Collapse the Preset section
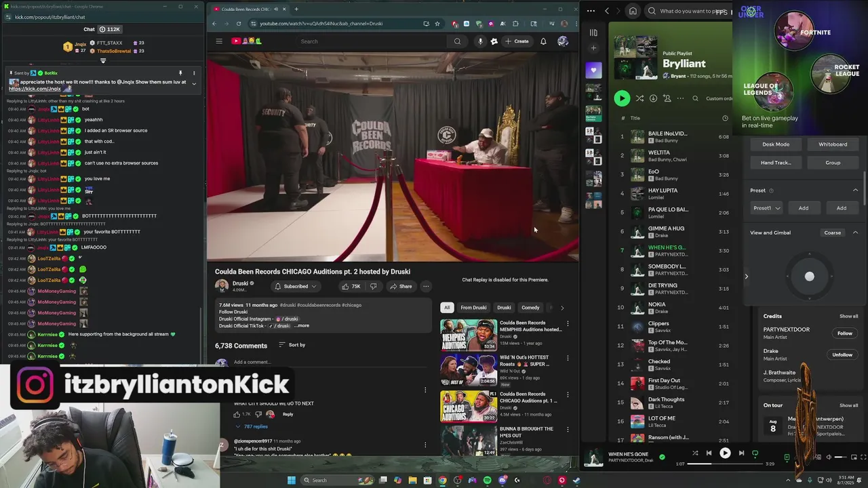Image resolution: width=868 pixels, height=488 pixels. point(855,190)
